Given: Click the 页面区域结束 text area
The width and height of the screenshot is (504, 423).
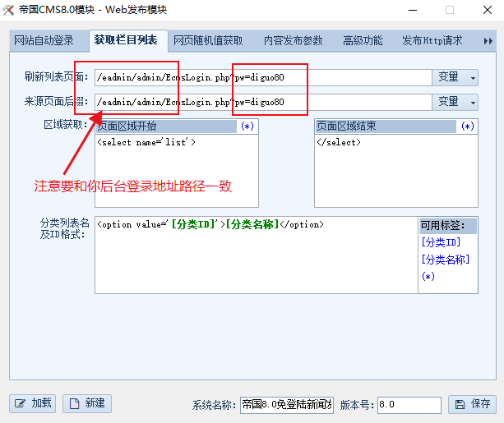Looking at the screenshot, I should point(396,171).
